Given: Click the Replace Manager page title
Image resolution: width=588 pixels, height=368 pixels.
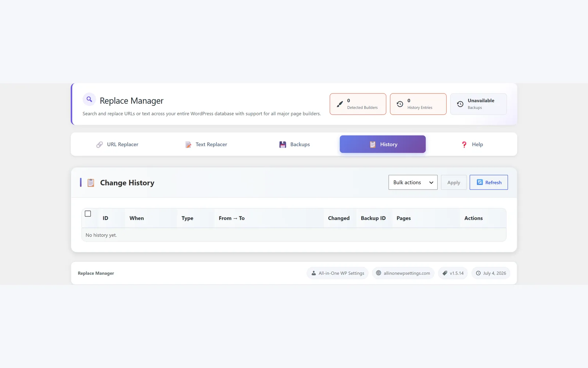Looking at the screenshot, I should pos(132,101).
